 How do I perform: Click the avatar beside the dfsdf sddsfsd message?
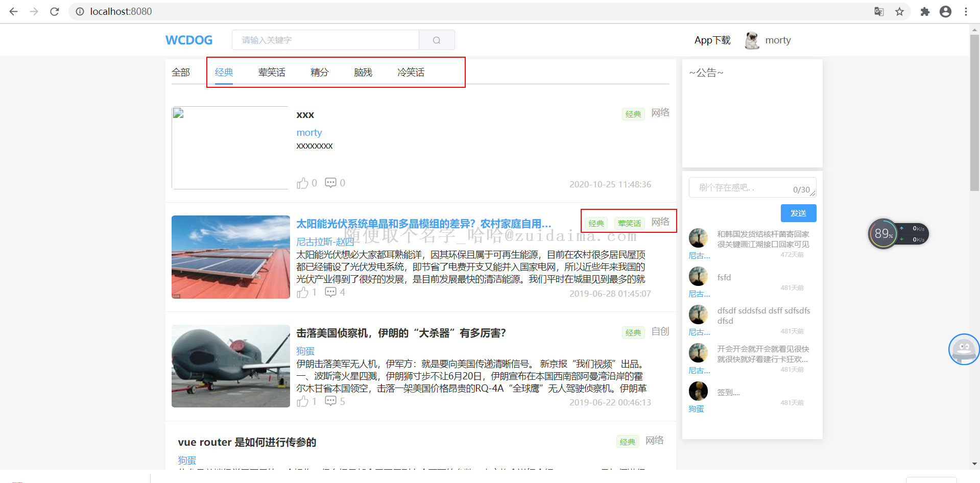(698, 315)
